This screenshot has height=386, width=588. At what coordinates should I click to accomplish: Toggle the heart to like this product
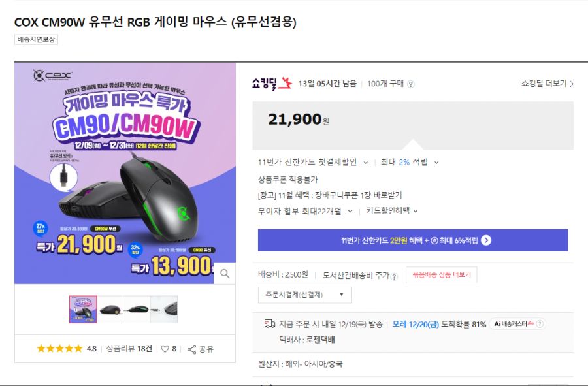point(165,348)
